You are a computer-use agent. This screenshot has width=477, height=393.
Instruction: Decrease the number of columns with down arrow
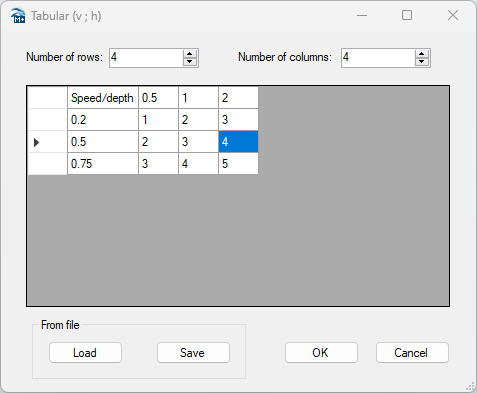pos(422,62)
